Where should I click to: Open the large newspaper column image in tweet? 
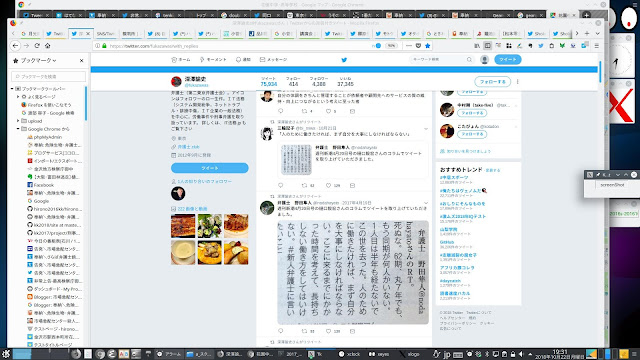[353, 272]
